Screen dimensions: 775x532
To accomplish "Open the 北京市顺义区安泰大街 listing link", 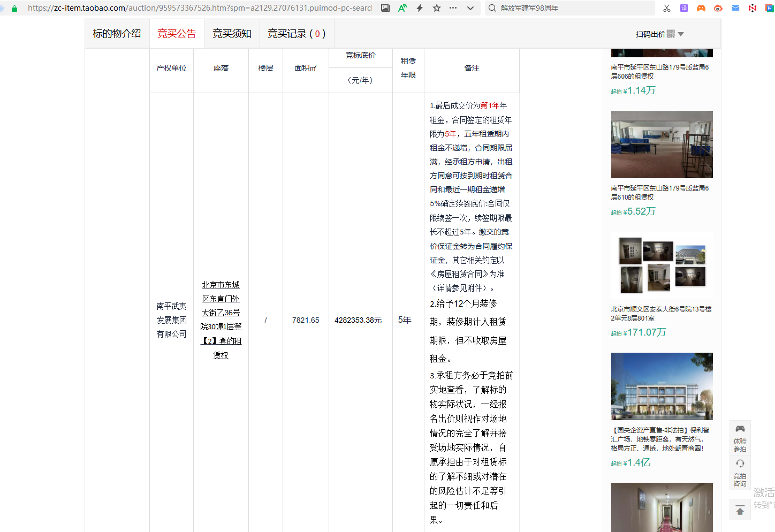I will pyautogui.click(x=661, y=314).
